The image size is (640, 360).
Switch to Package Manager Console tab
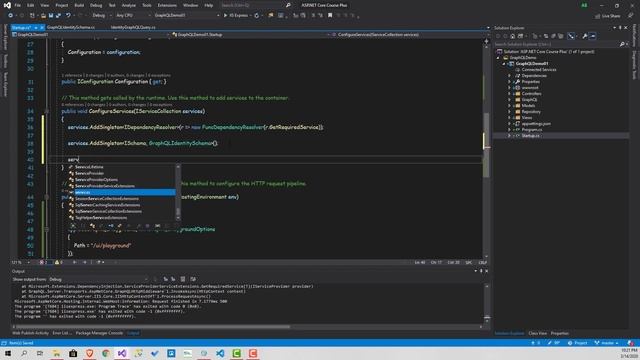pos(99,333)
